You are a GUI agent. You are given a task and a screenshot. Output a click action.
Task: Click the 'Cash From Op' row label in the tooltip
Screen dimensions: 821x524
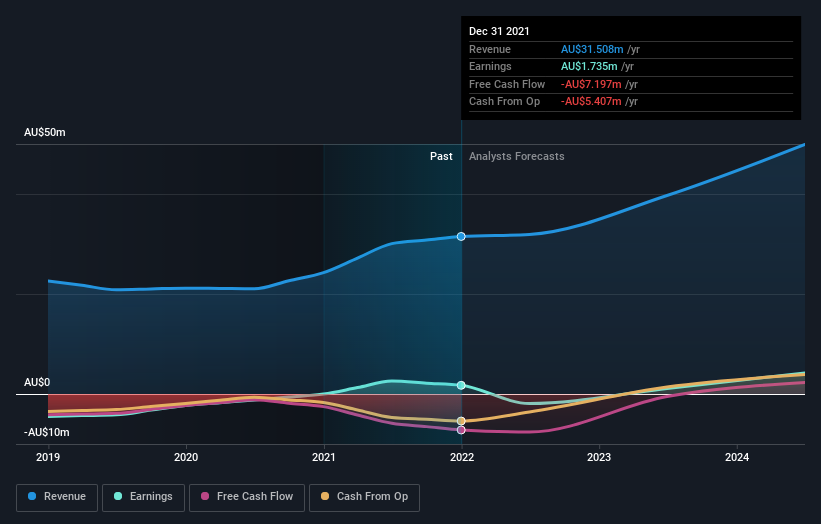(504, 102)
